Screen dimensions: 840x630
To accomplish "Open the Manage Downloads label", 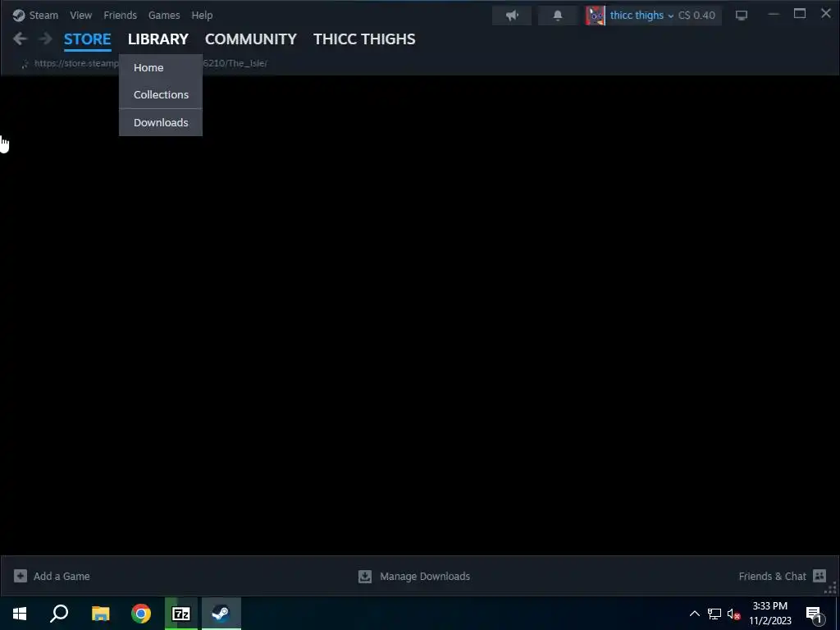I will click(425, 577).
